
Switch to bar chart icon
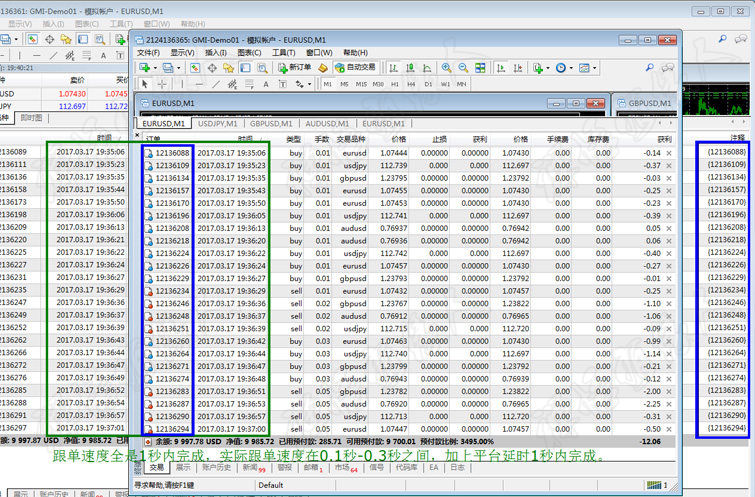393,68
